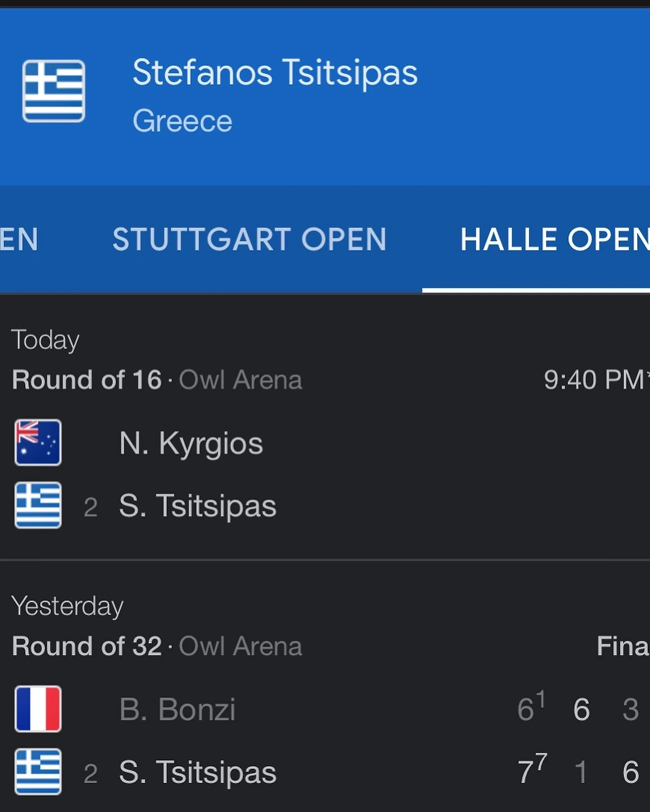Tap Tsitsipas's first-set tiebreak score 7-7

tap(532, 770)
